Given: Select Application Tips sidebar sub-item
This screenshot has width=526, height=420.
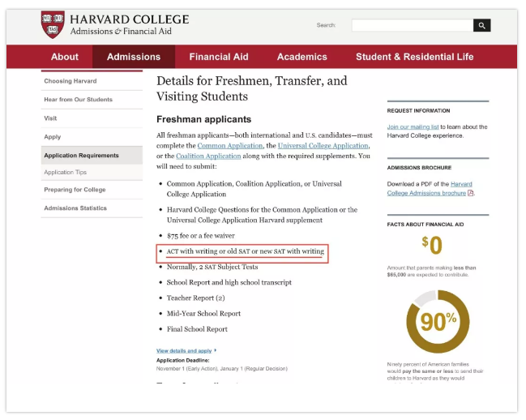Looking at the screenshot, I should coord(66,172).
